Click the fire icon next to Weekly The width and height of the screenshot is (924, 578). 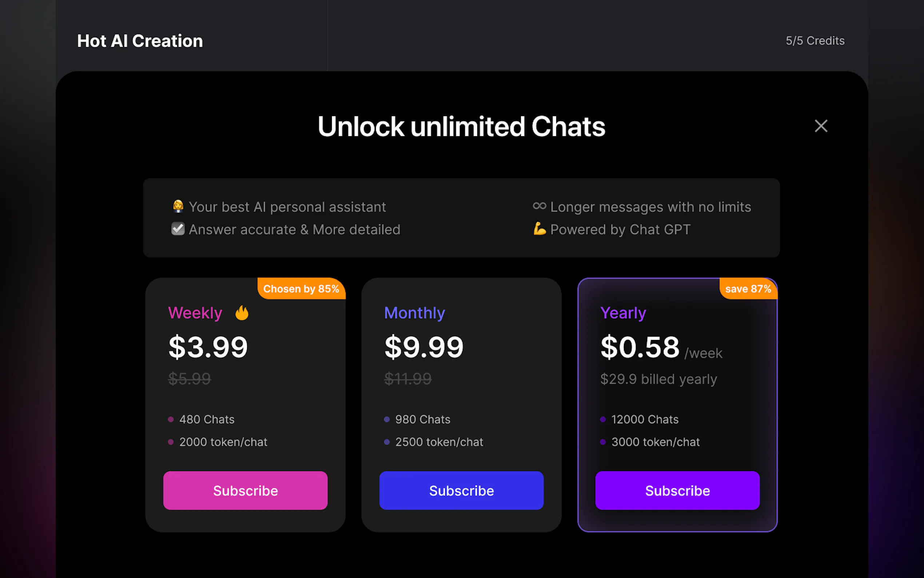(242, 313)
